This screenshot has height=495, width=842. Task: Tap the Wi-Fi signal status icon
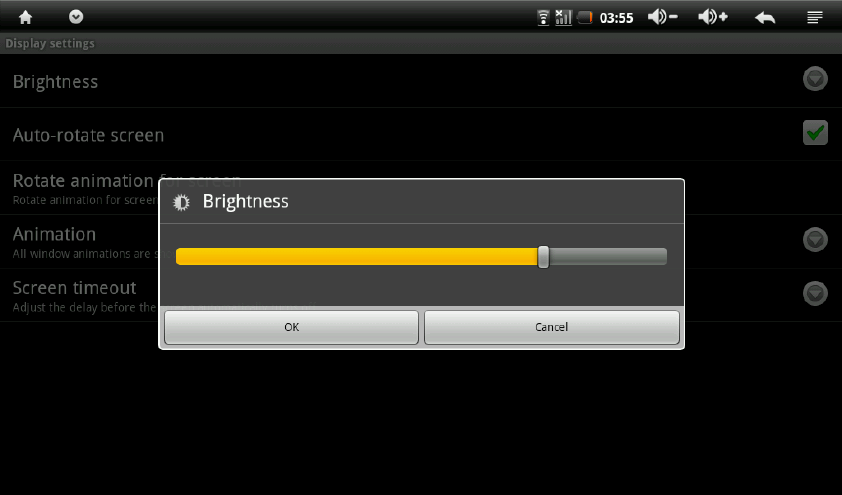pos(543,18)
